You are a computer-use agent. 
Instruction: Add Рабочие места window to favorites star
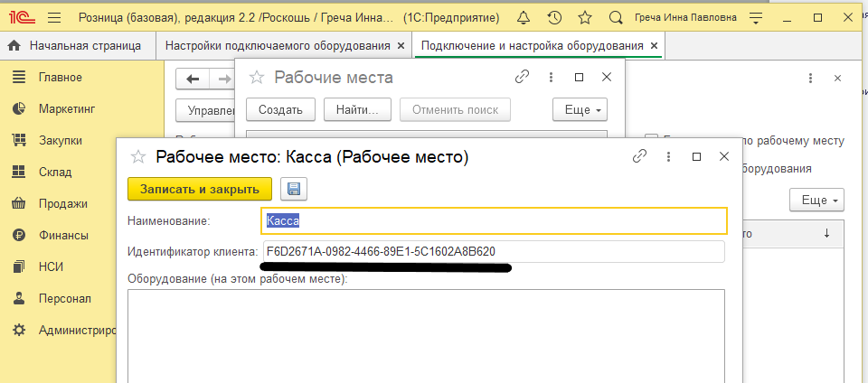256,78
